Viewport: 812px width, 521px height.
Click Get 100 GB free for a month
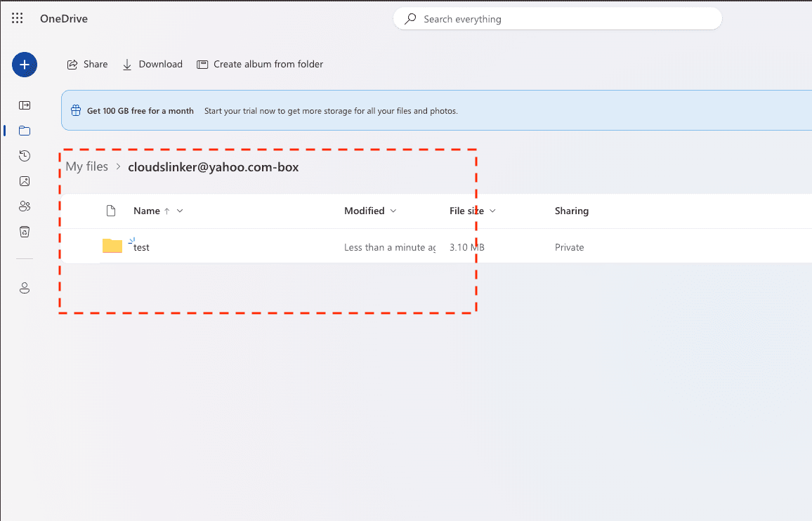pyautogui.click(x=140, y=111)
